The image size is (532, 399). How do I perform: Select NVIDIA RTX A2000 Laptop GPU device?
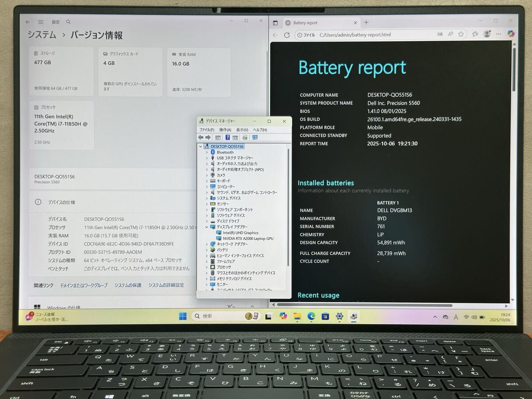(x=248, y=239)
